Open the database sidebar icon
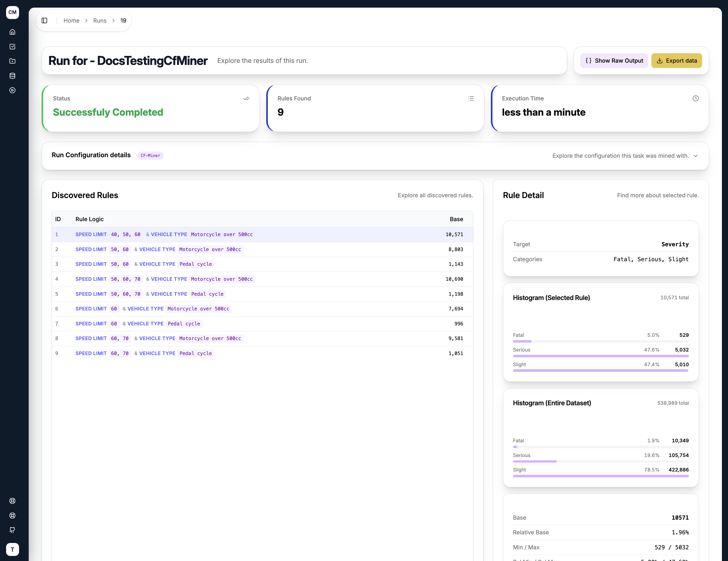 coord(12,76)
